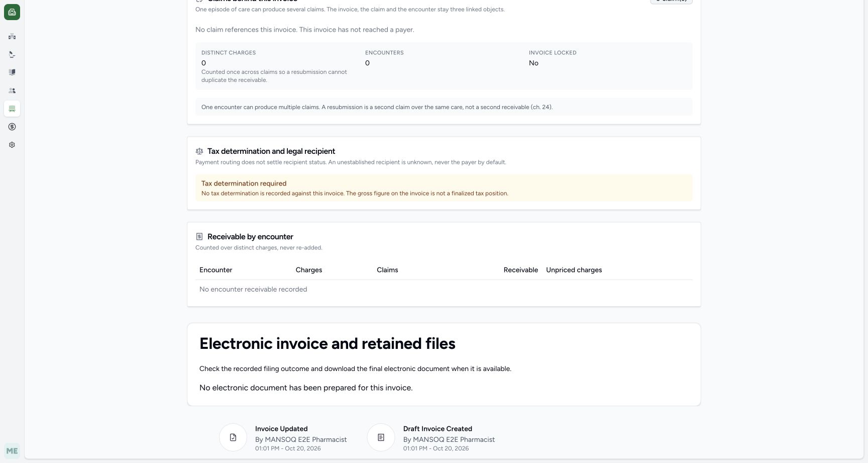The image size is (868, 463).
Task: Click the Draft Invoice Created event icon
Action: (381, 437)
